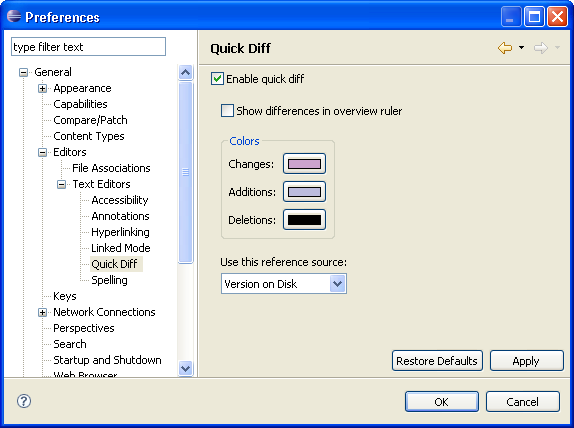Image resolution: width=574 pixels, height=428 pixels.
Task: Pick the Changes color swatch
Action: click(304, 164)
